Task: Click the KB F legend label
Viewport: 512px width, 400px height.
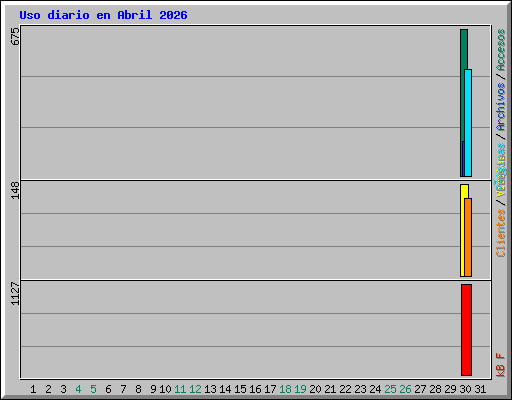Action: [x=501, y=365]
